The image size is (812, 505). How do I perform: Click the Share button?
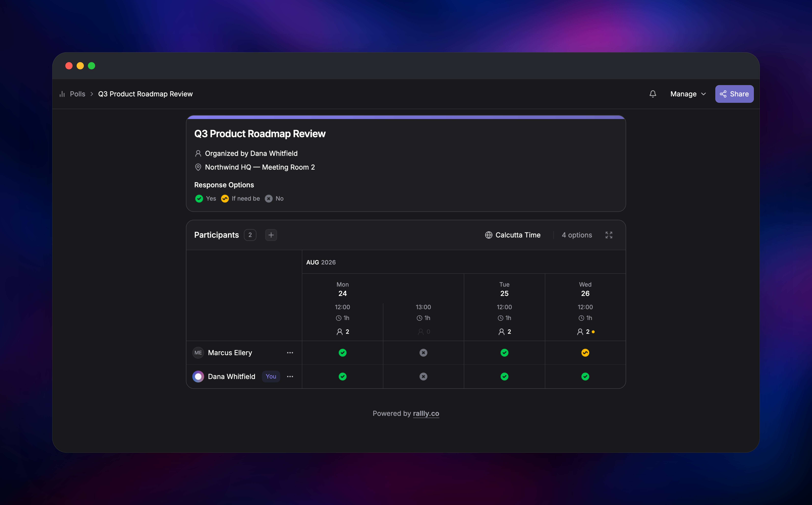click(734, 94)
